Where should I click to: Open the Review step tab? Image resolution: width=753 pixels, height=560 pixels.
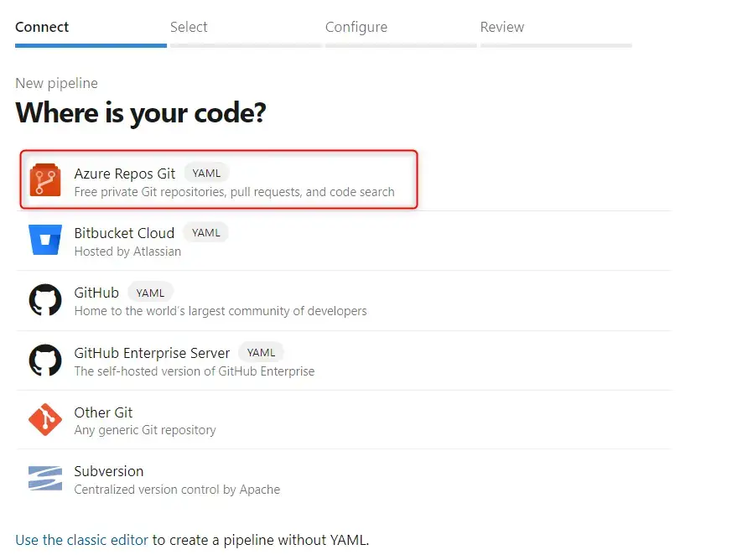(x=556, y=31)
